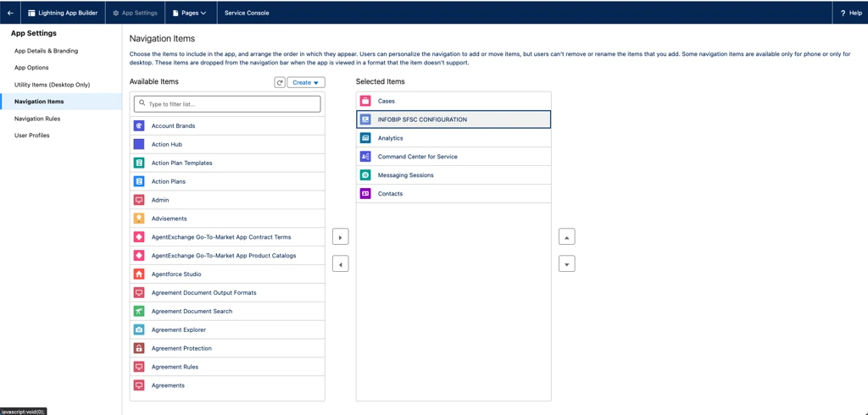Screen dimensions: 868x415
Task: Click the Admin item icon
Action: click(139, 200)
